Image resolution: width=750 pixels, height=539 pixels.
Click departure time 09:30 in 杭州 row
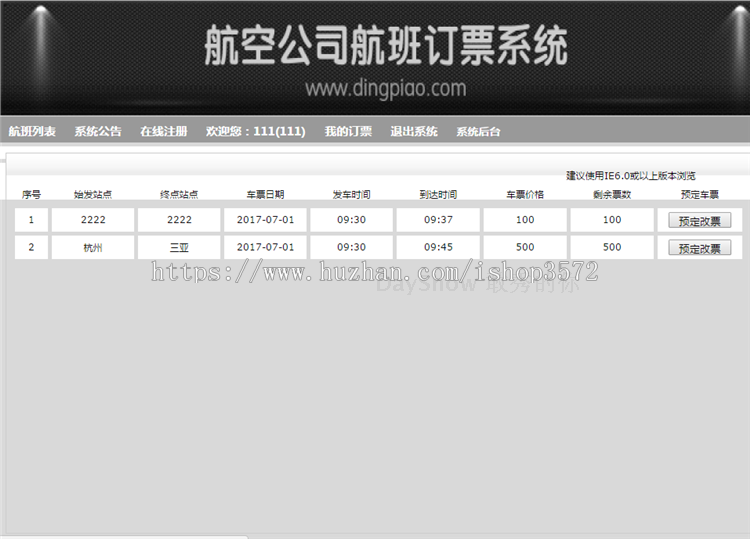click(x=352, y=247)
